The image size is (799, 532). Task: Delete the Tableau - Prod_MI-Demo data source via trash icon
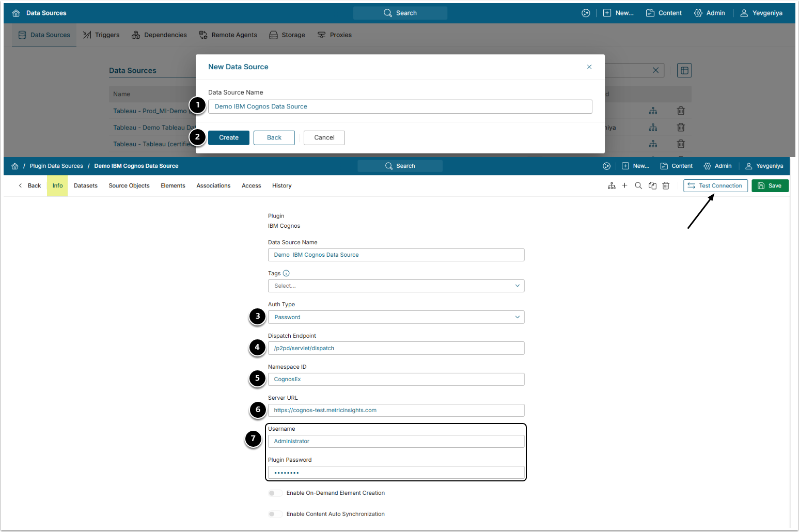click(681, 111)
